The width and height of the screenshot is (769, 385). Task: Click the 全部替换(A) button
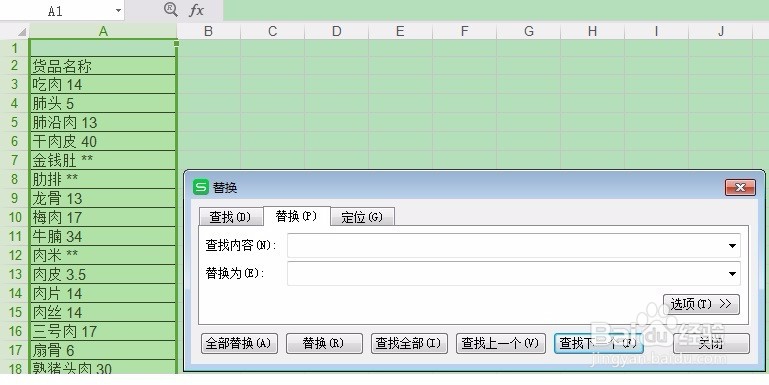pyautogui.click(x=239, y=343)
